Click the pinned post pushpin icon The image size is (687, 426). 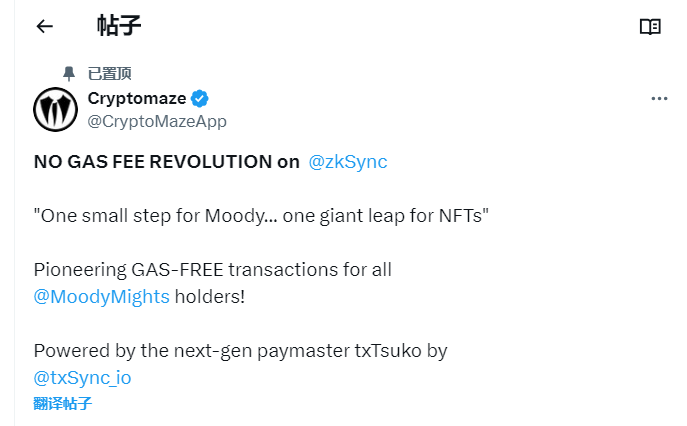68,74
